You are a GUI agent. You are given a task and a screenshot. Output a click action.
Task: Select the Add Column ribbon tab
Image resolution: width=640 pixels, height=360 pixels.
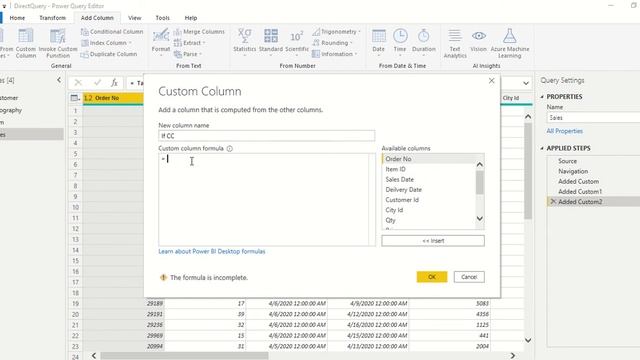tap(97, 18)
